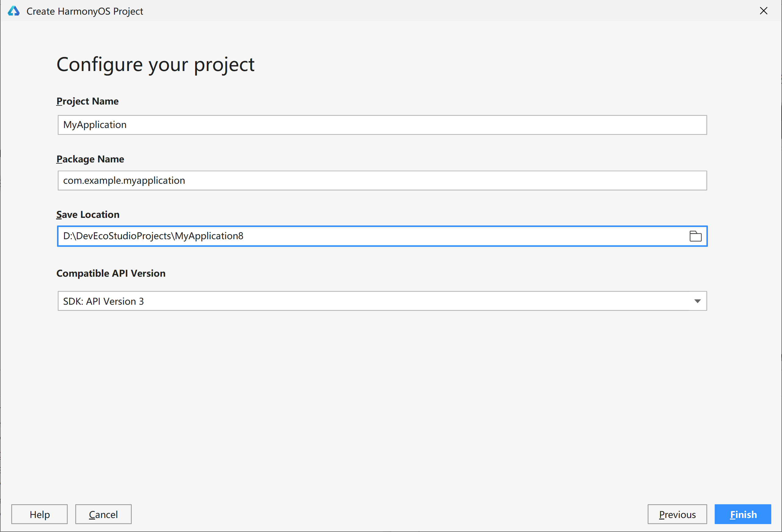Click the Project Name label
Viewport: 782px width, 532px height.
87,101
